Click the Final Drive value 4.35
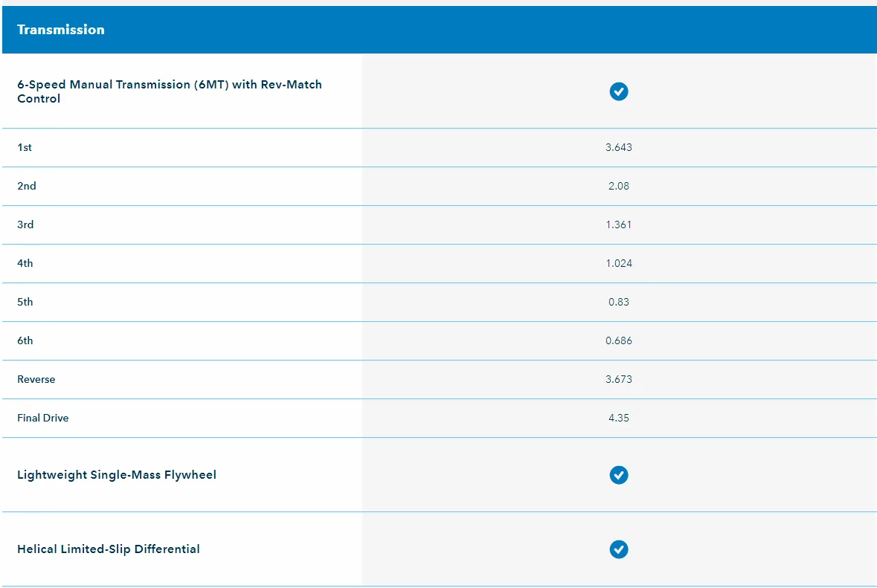The height and width of the screenshot is (588, 877). 618,419
